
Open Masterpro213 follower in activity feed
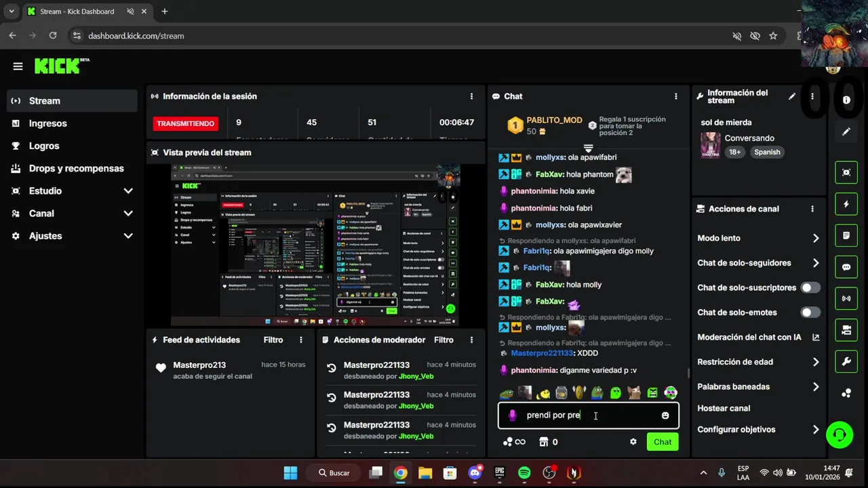(x=199, y=365)
